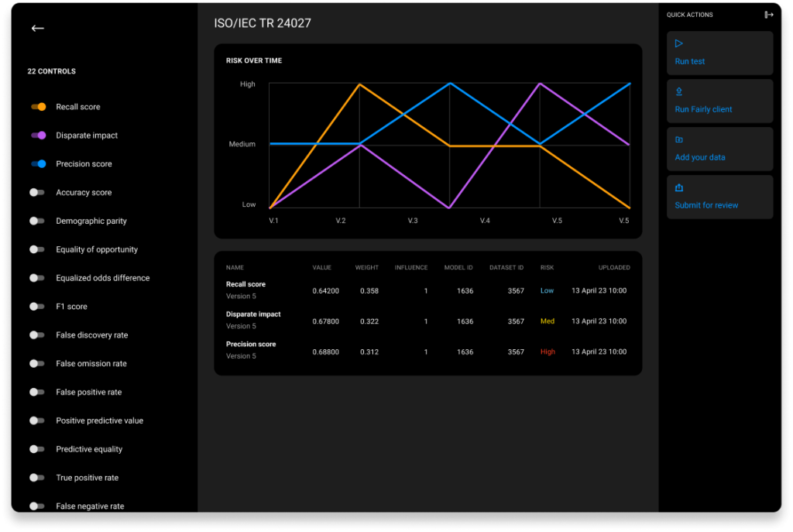The image size is (793, 532).
Task: Select the Recall score table row
Action: click(x=427, y=290)
